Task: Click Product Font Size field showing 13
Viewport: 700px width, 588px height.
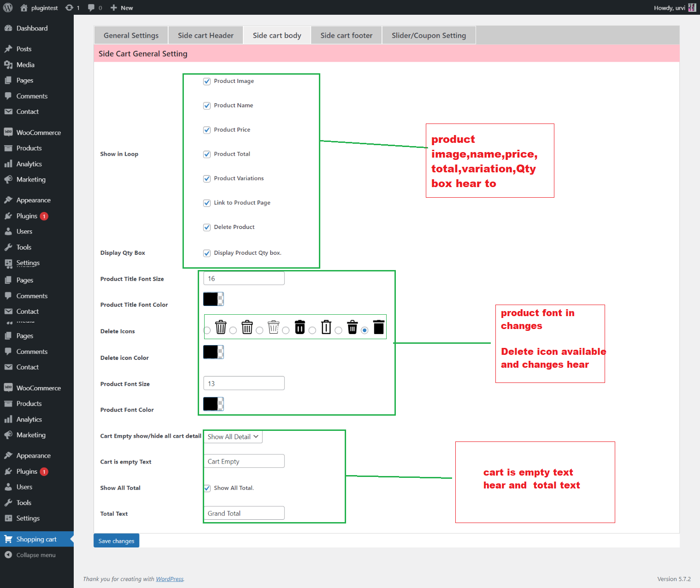Action: (244, 383)
